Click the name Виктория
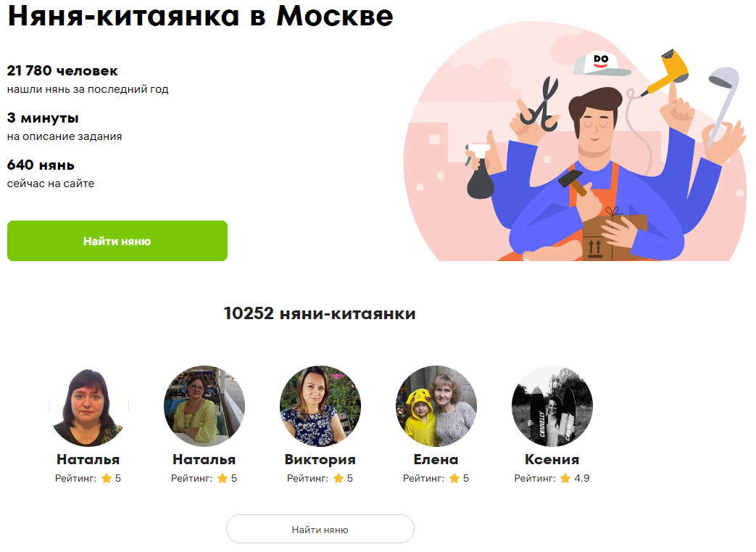The width and height of the screenshot is (756, 552). coord(320,459)
